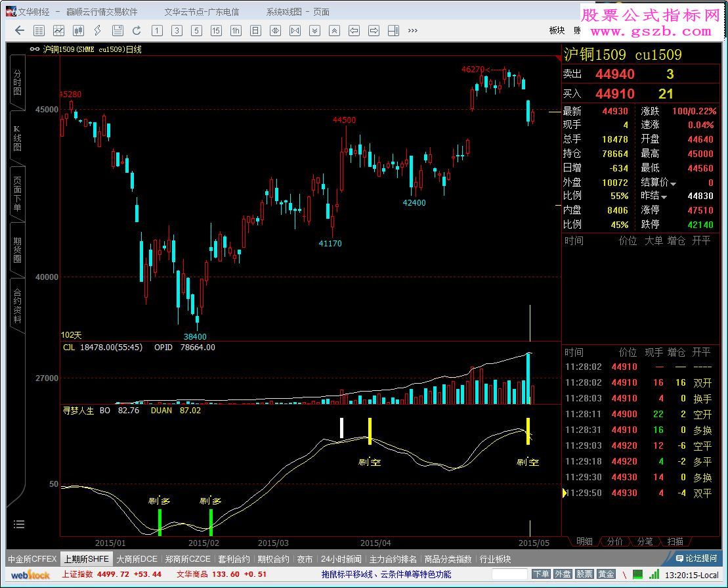Click the 寻梦人生 indicator label

click(x=79, y=411)
